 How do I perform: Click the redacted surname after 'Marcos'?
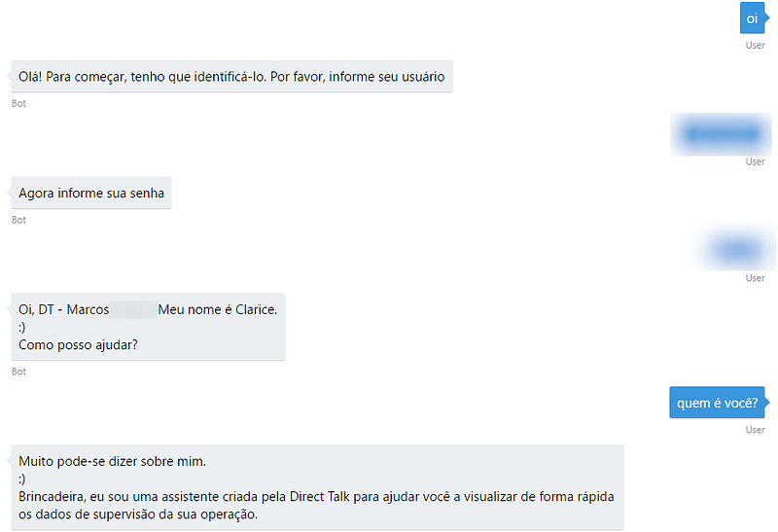click(133, 309)
